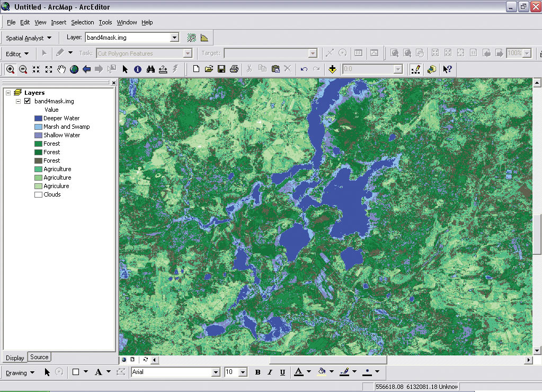Switch to the Source tab

click(x=39, y=357)
